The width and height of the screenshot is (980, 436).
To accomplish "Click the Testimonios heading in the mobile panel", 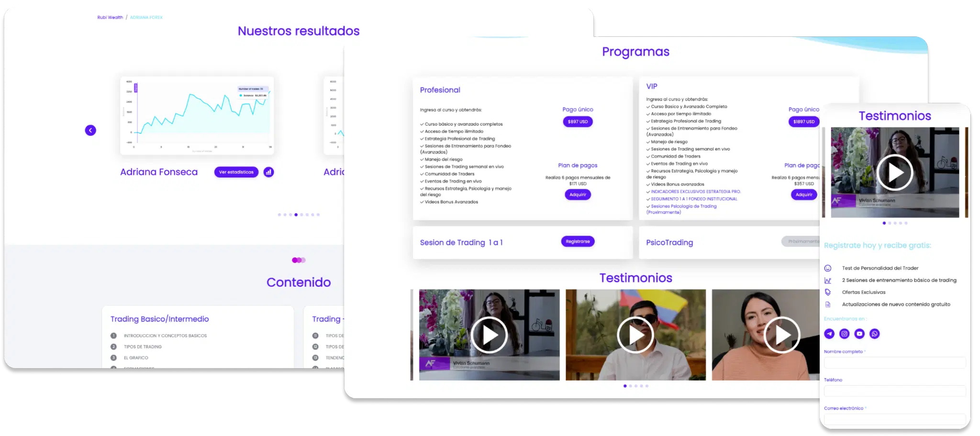I will [x=895, y=116].
